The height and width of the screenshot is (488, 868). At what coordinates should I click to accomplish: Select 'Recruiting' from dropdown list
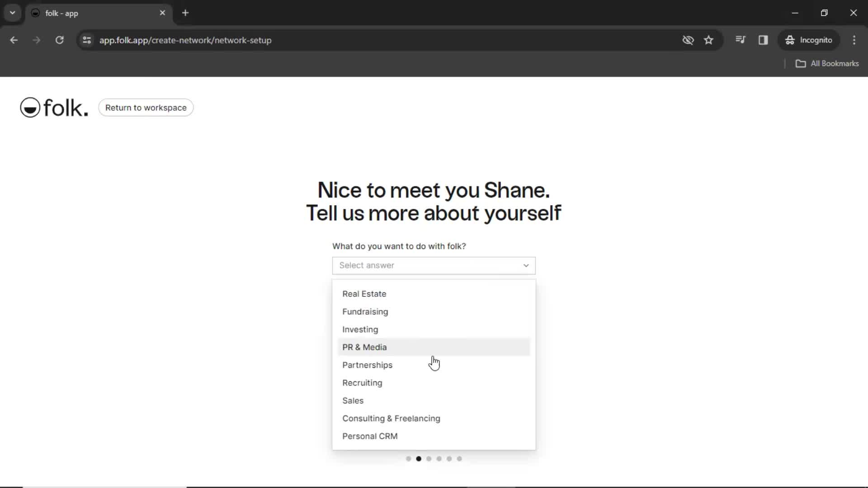click(363, 383)
